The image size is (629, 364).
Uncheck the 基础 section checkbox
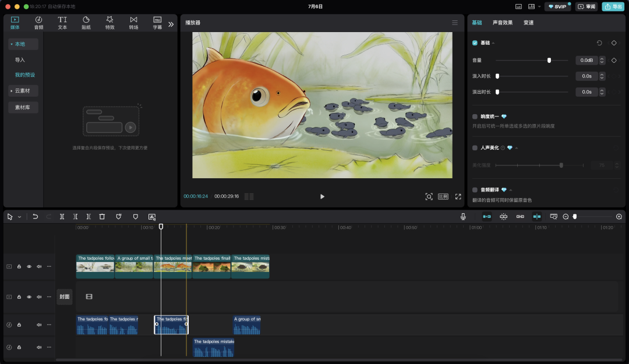(x=475, y=43)
